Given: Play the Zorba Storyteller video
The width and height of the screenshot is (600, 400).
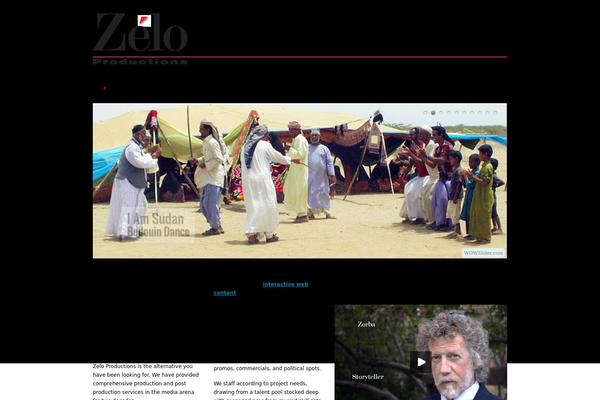Looking at the screenshot, I should tap(421, 362).
